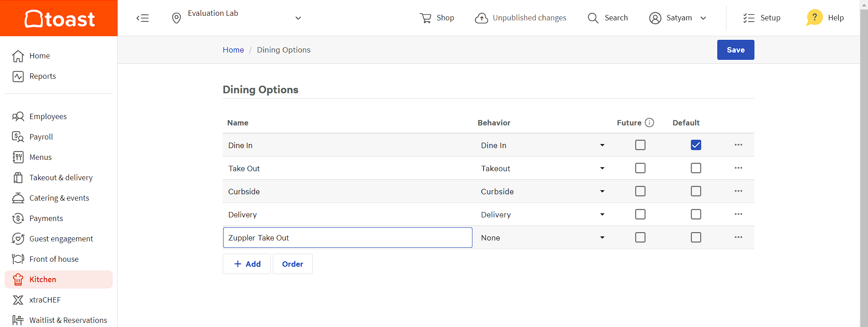Open the Setup checklist icon
868x327 pixels.
(749, 18)
